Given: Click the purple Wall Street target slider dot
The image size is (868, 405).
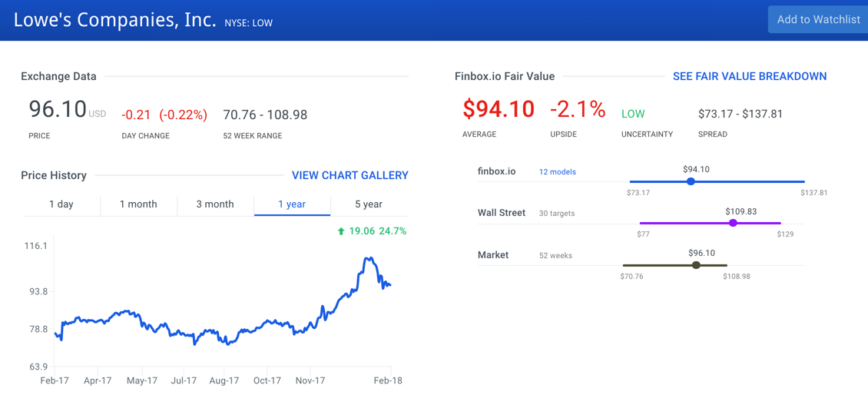Looking at the screenshot, I should (x=733, y=223).
